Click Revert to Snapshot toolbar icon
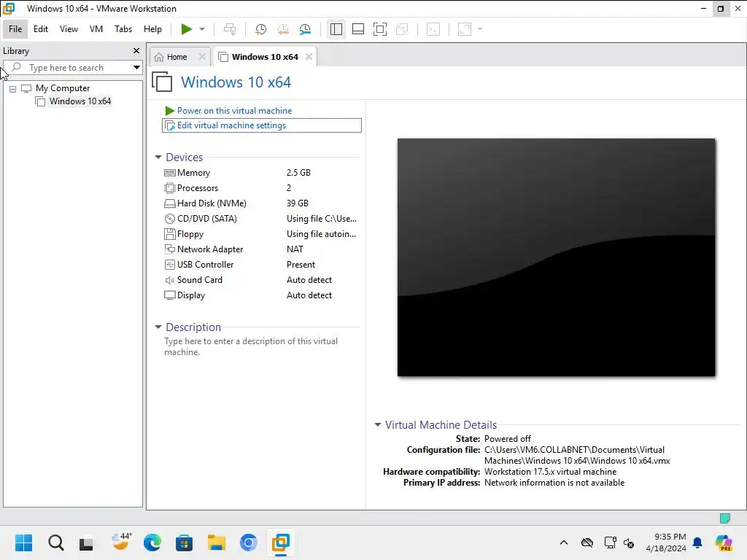This screenshot has height=560, width=747. coord(283,29)
